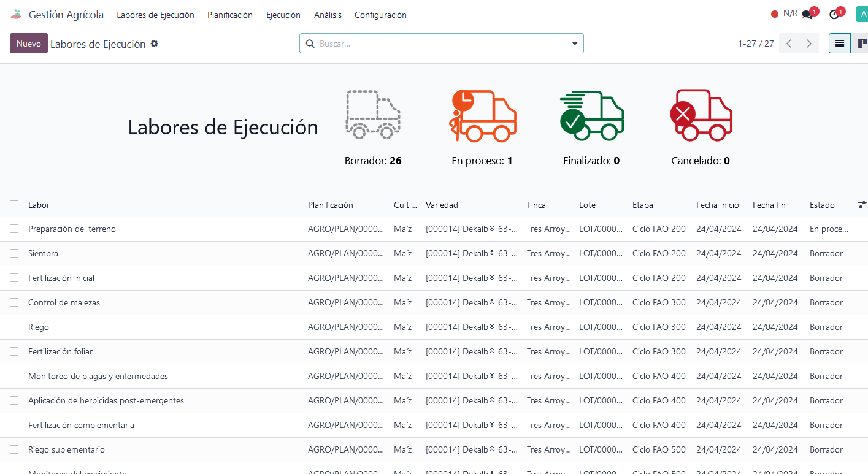Screen dimensions: 868x474
Task: Go to next page of records
Action: coord(809,44)
